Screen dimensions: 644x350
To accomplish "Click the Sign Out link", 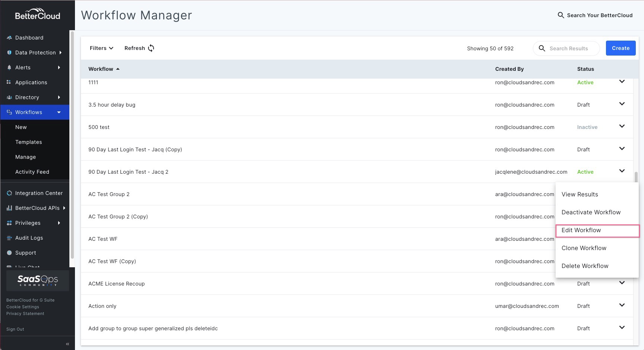I will (x=15, y=329).
